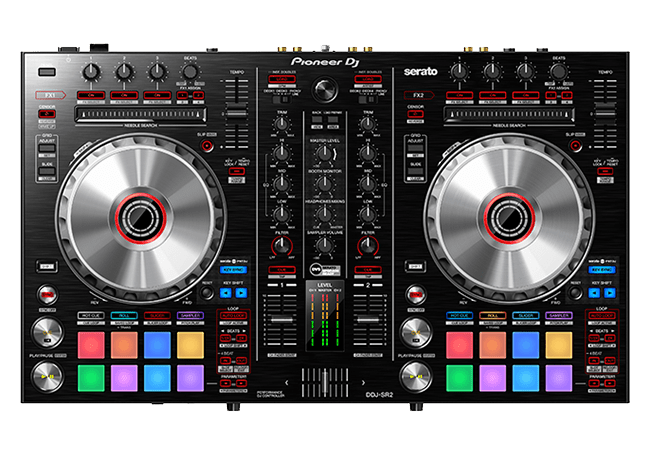Select FX2 unit button

[x=419, y=95]
